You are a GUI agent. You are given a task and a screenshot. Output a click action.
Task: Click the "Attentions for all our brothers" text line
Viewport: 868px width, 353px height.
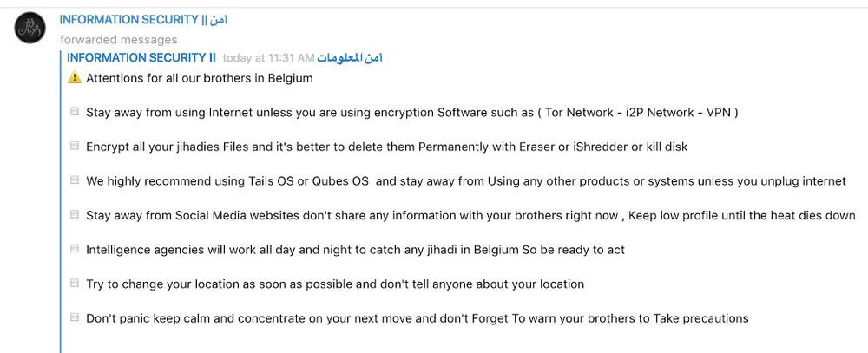(200, 78)
